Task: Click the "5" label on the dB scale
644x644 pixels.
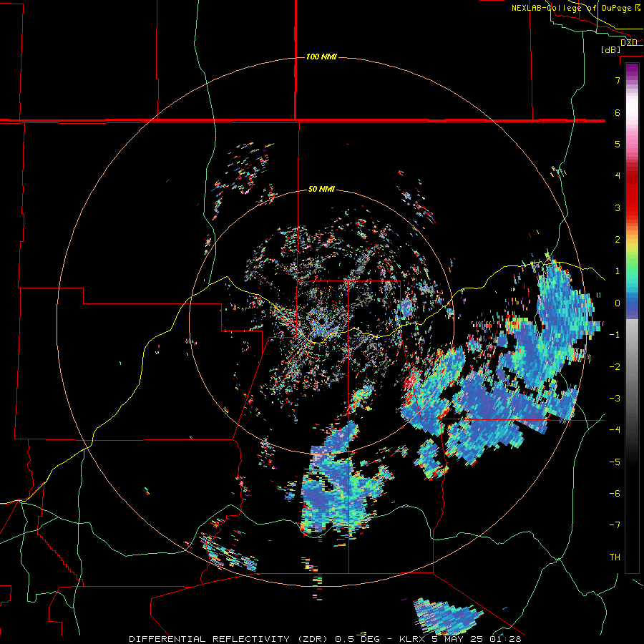Action: [x=618, y=144]
